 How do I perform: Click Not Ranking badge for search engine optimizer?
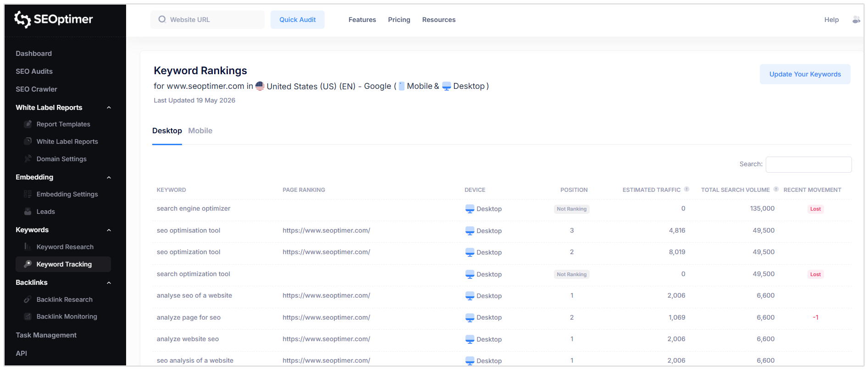[572, 209]
